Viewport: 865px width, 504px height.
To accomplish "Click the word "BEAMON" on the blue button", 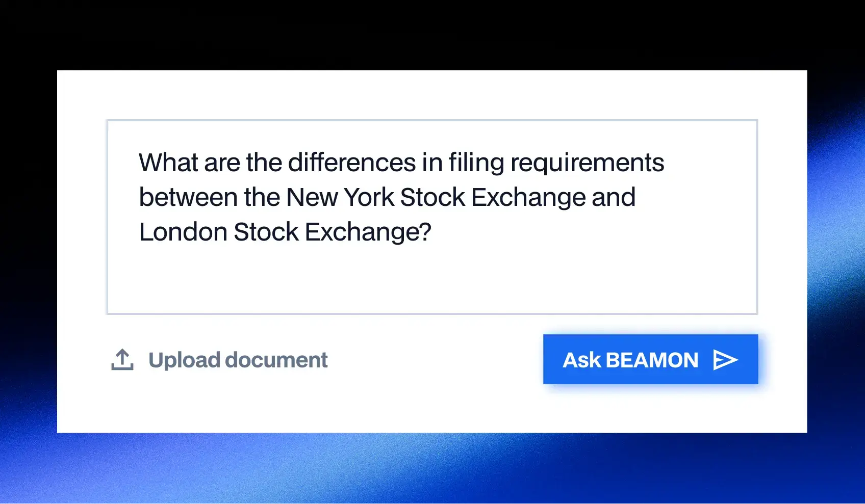I will point(652,360).
